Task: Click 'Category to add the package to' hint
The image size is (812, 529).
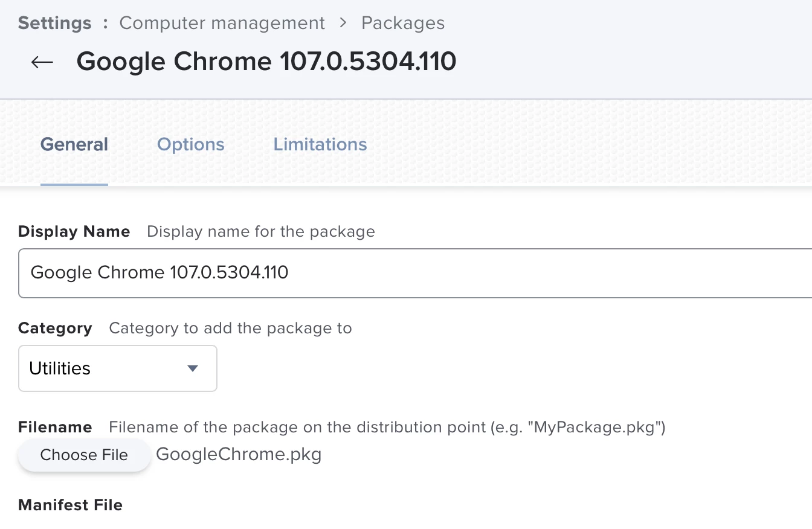Action: [x=230, y=329]
